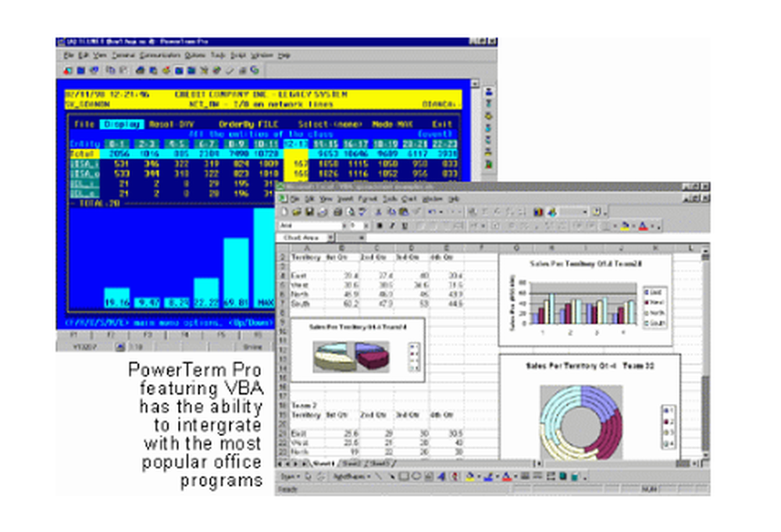Image resolution: width=781 pixels, height=532 pixels.
Task: Toggle Bold in Excel formatting toolbar
Action: (380, 226)
